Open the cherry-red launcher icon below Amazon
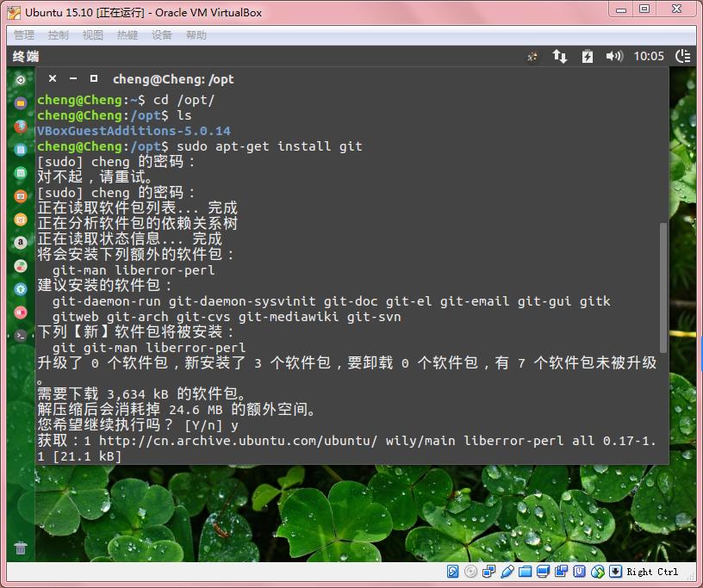 coord(21,266)
